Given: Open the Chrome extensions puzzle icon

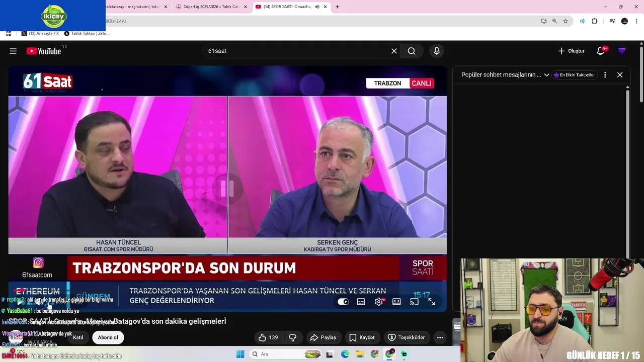Looking at the screenshot, I should point(595,21).
